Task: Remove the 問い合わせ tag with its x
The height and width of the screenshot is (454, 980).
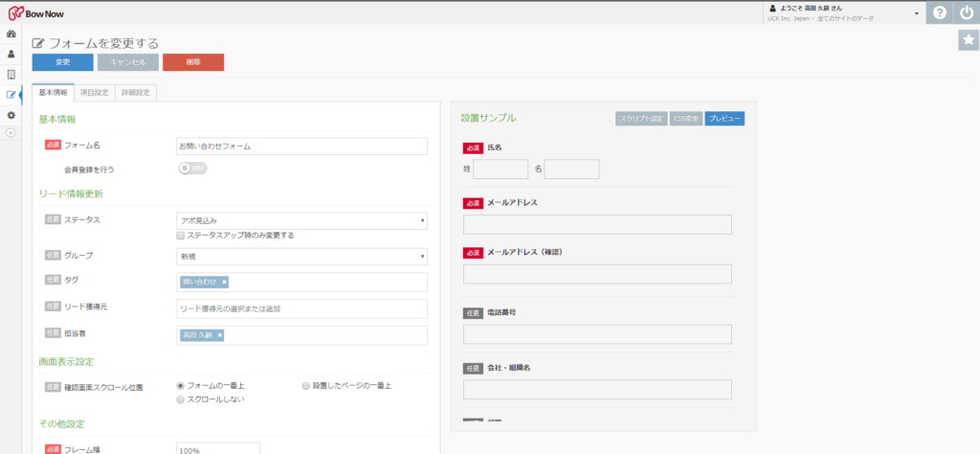Action: [x=224, y=282]
